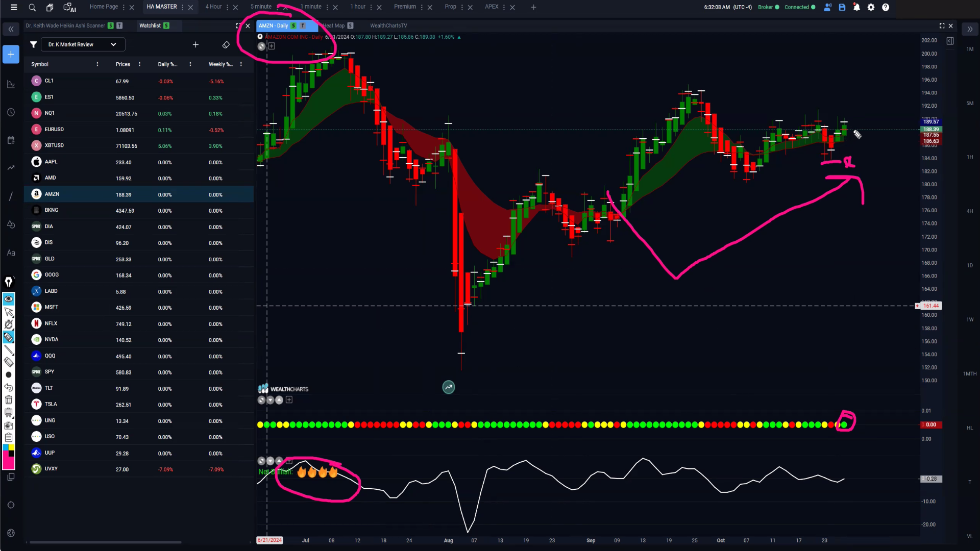Toggle drawings visibility eye icon

point(9,299)
